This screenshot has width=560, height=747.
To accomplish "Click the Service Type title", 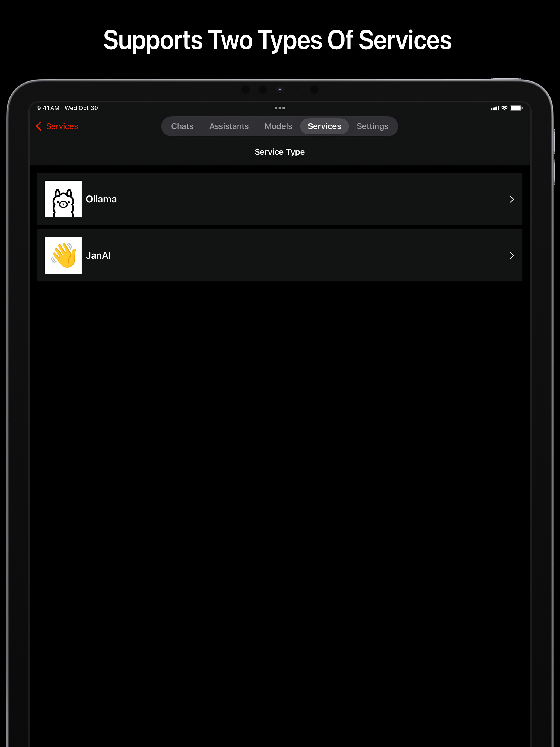I will point(280,152).
